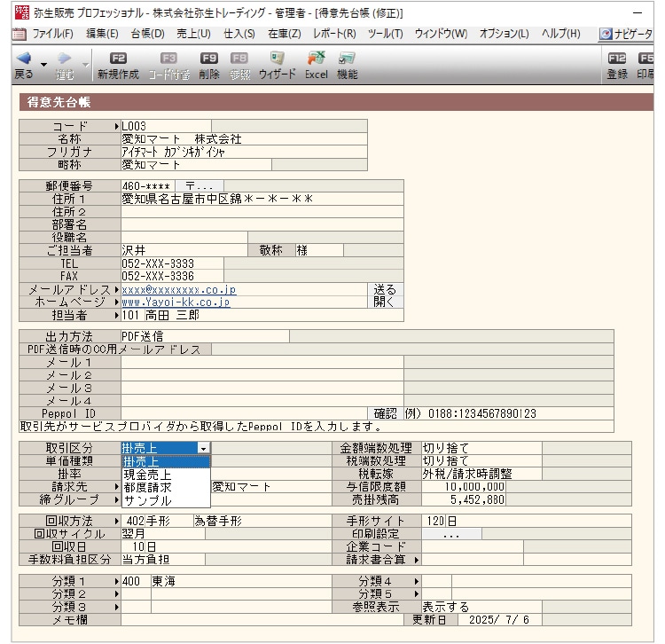Click the ナビゲータ icon in the menu bar
Screen dimensions: 665x644
pyautogui.click(x=606, y=34)
